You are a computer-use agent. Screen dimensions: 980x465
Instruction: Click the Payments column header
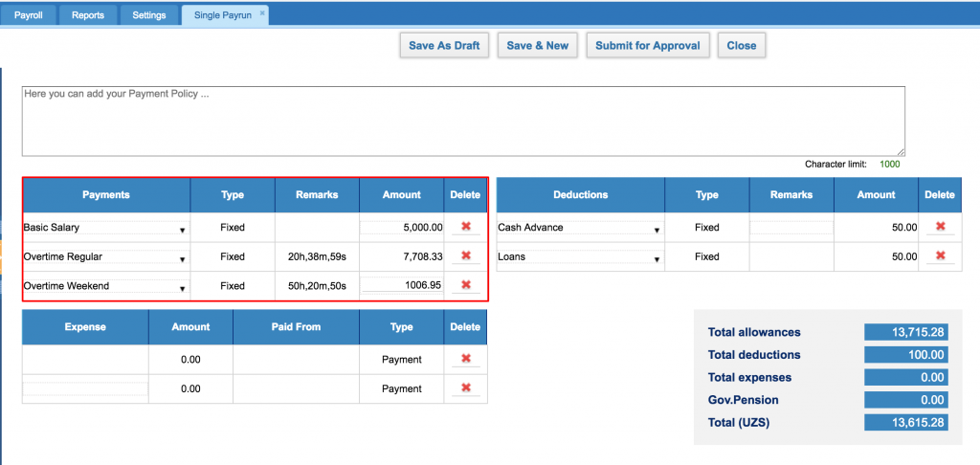click(106, 195)
